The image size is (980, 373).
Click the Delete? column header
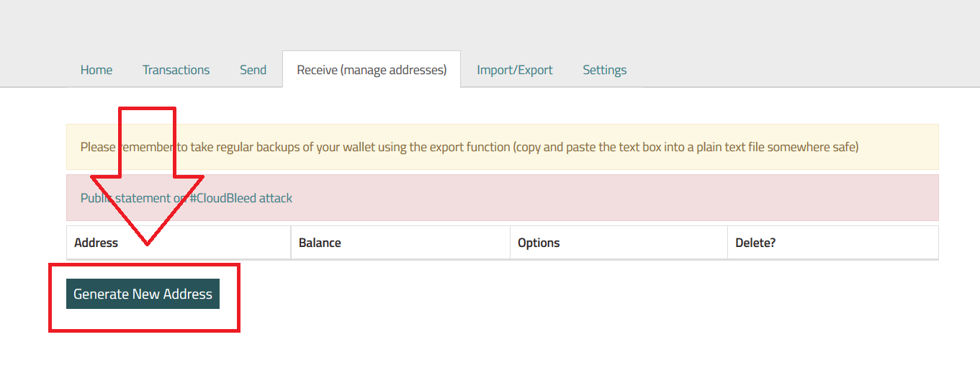755,243
